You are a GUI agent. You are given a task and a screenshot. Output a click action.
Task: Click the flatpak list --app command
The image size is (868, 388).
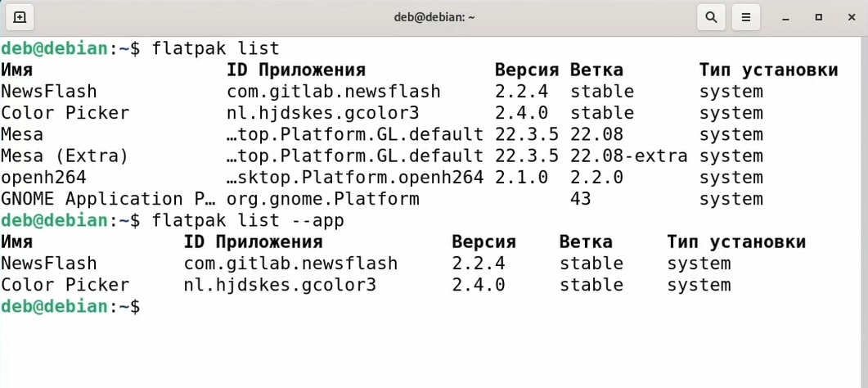(248, 220)
